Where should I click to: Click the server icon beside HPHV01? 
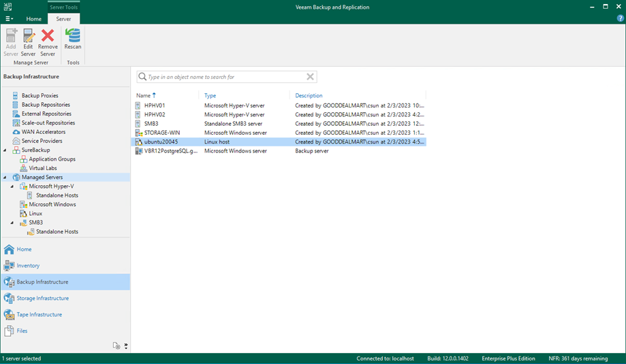tap(138, 105)
